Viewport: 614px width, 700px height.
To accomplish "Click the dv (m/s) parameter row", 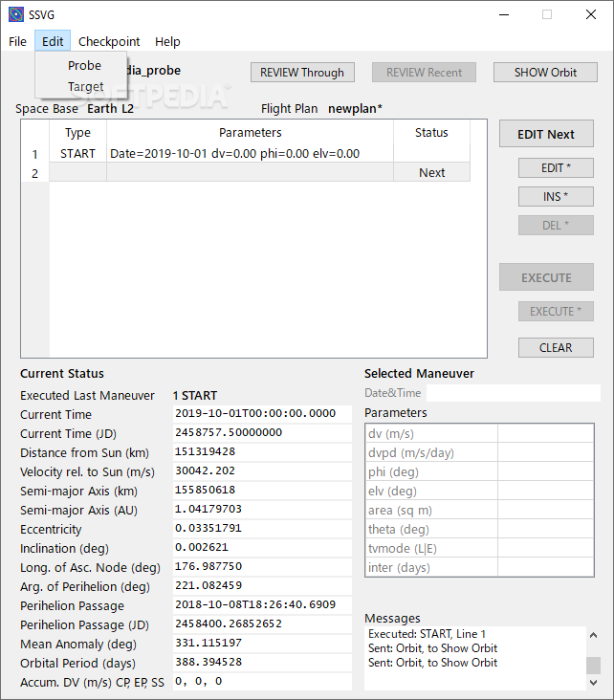I will [x=479, y=433].
